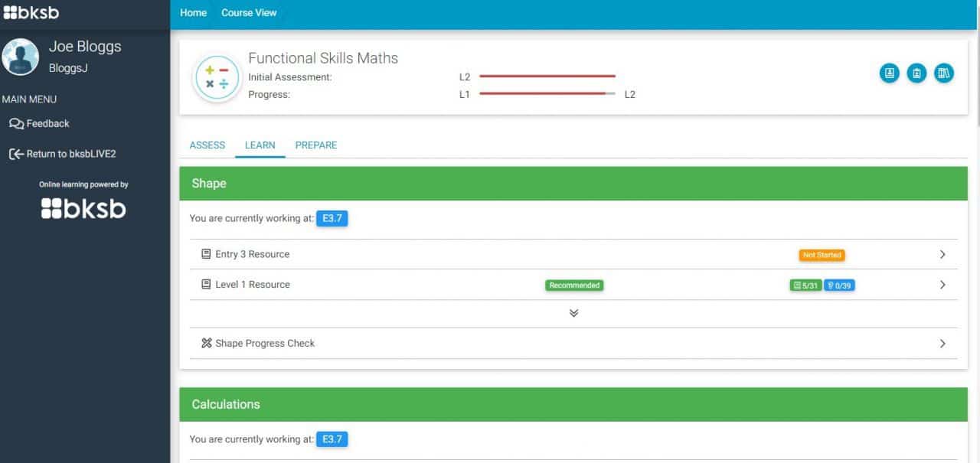Open Entry 3 Resource using its chevron arrow

(x=942, y=253)
